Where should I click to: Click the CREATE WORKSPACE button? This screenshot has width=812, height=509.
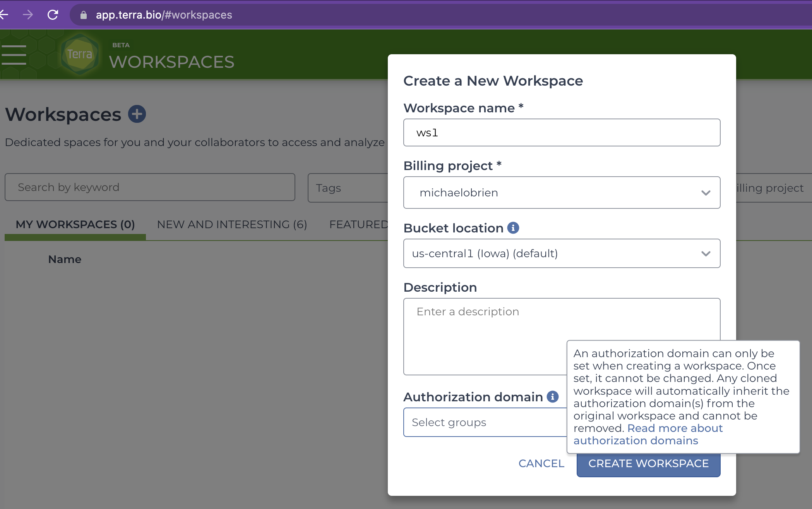tap(648, 463)
